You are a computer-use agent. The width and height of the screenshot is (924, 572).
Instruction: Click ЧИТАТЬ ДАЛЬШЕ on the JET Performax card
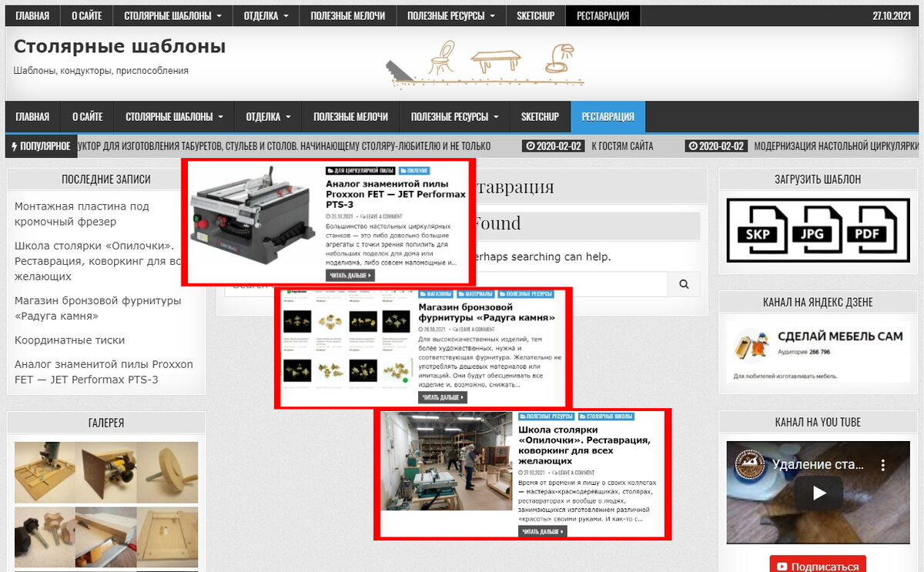coord(350,275)
